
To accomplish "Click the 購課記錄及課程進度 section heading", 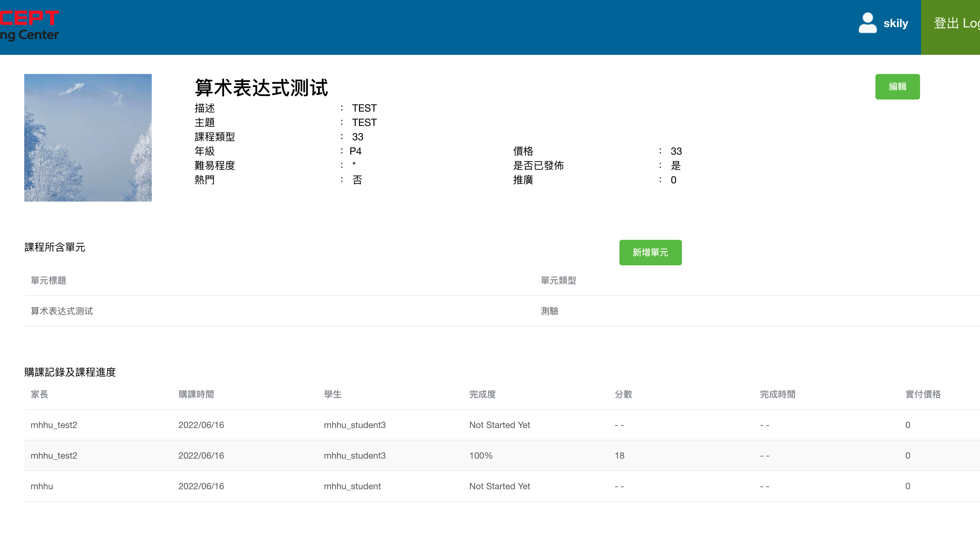I will pyautogui.click(x=70, y=372).
